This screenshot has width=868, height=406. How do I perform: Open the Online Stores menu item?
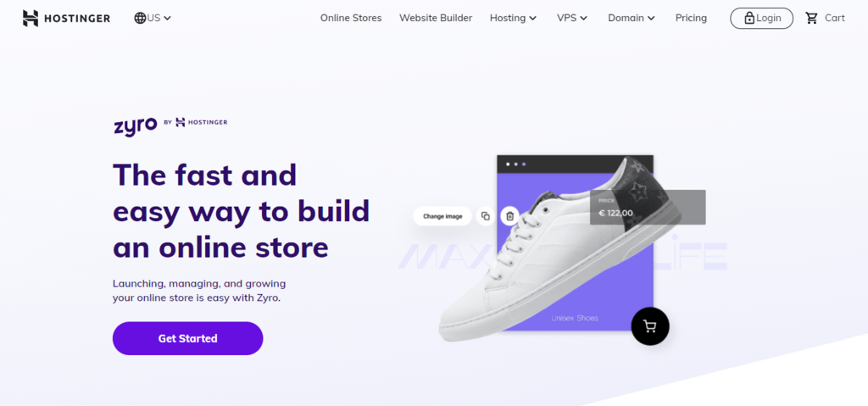[351, 18]
